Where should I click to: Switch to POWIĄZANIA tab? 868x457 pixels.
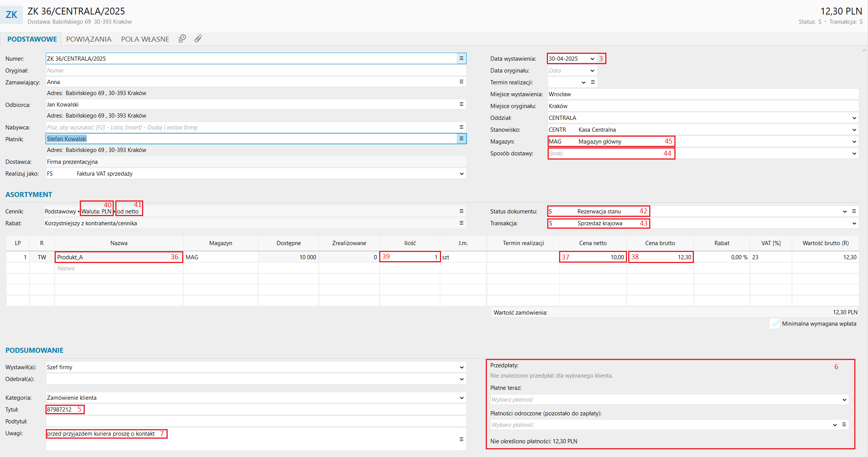click(x=89, y=39)
